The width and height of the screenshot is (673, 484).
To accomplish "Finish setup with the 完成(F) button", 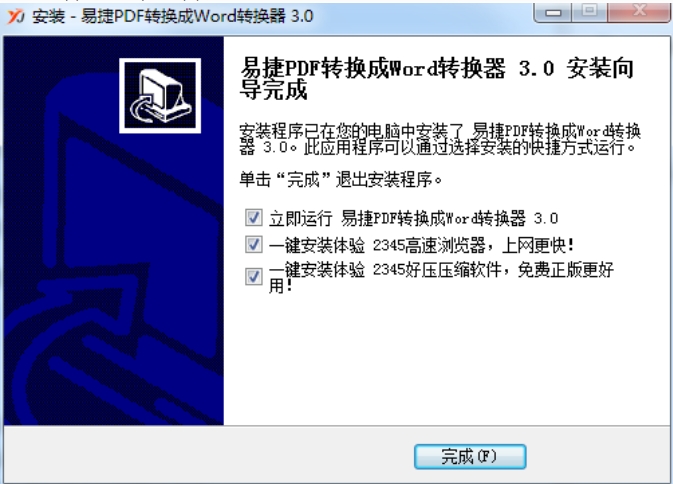I will [470, 457].
